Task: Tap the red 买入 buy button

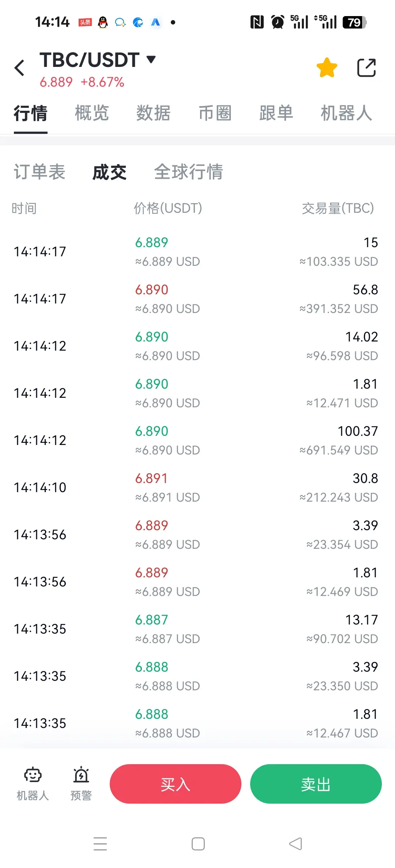Action: click(176, 784)
